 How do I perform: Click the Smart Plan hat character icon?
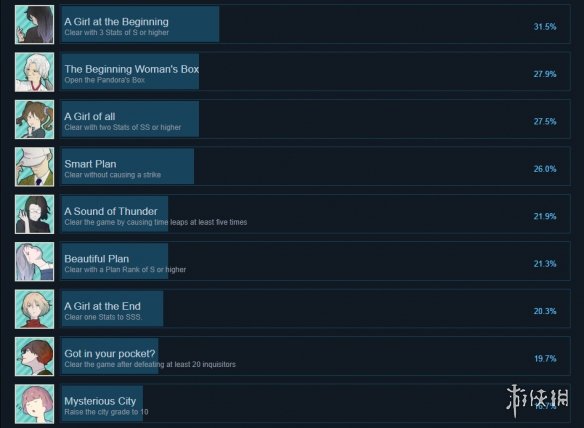point(34,167)
